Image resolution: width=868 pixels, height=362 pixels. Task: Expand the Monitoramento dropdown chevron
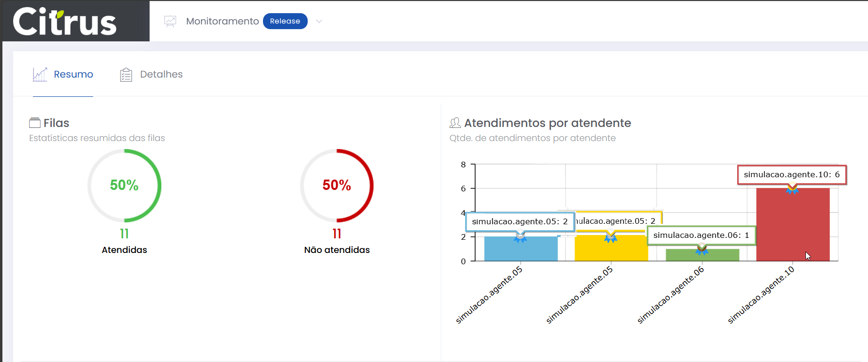319,21
